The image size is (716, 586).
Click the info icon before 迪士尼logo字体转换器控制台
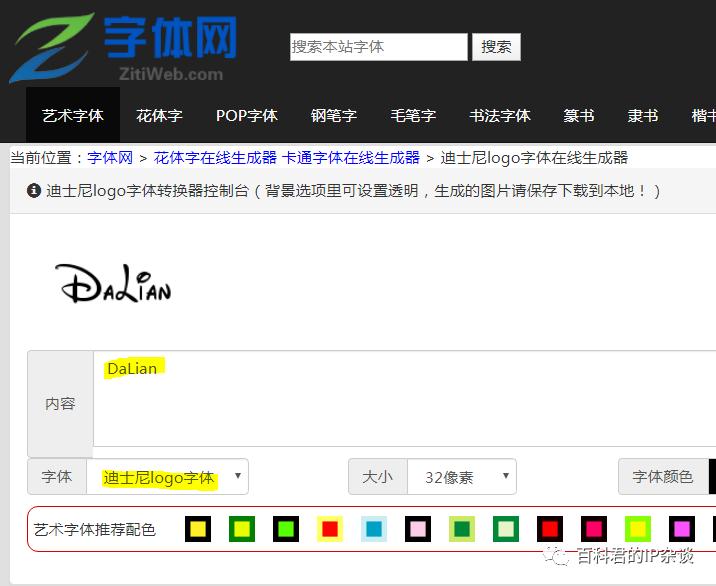34,190
